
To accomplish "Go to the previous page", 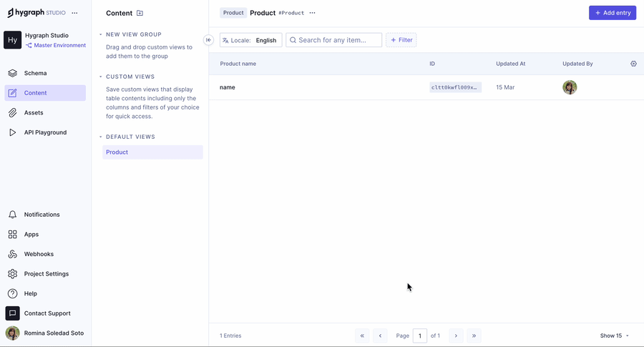I will tap(381, 336).
